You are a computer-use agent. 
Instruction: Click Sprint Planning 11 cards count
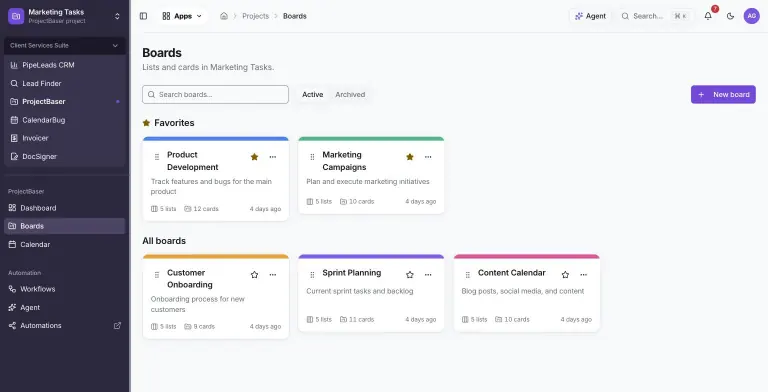[357, 319]
